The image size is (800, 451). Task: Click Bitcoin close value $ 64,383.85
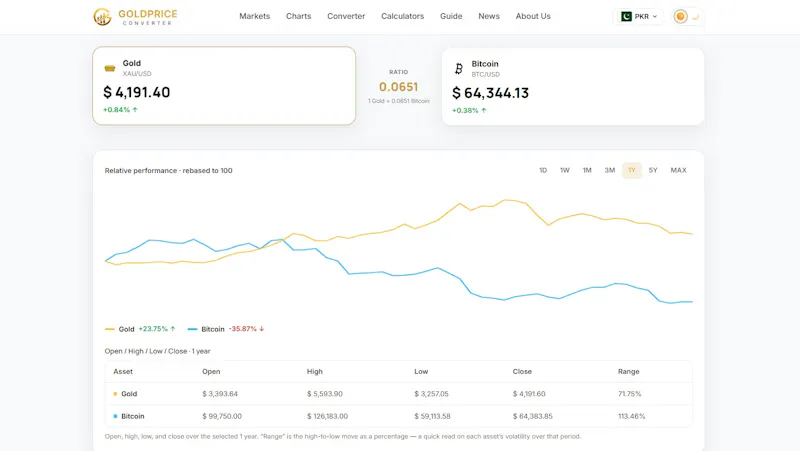click(x=533, y=416)
